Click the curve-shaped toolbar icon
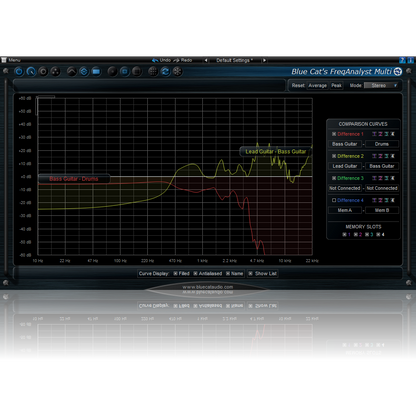The image size is (416, 416). tap(72, 71)
